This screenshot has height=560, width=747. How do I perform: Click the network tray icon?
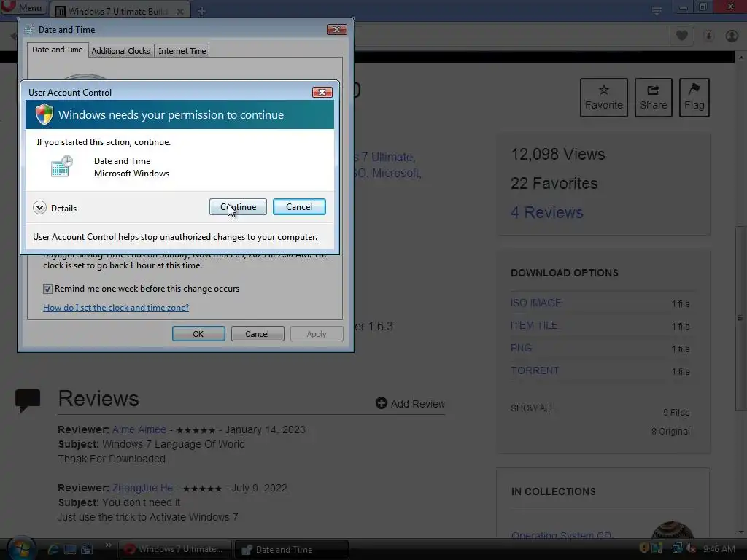click(676, 548)
